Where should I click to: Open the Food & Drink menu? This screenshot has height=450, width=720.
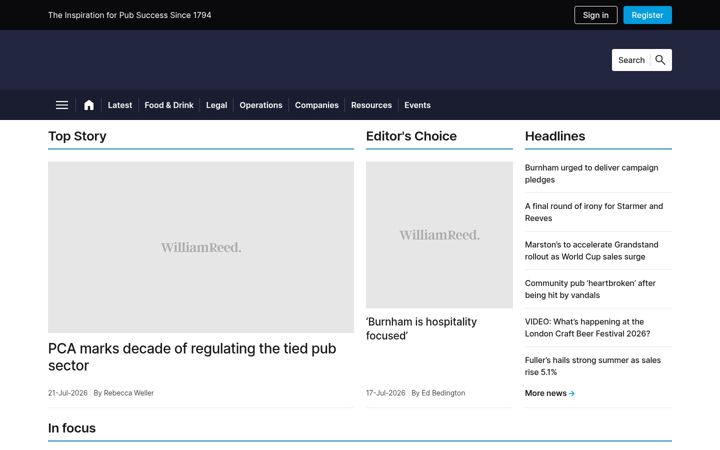(x=169, y=105)
